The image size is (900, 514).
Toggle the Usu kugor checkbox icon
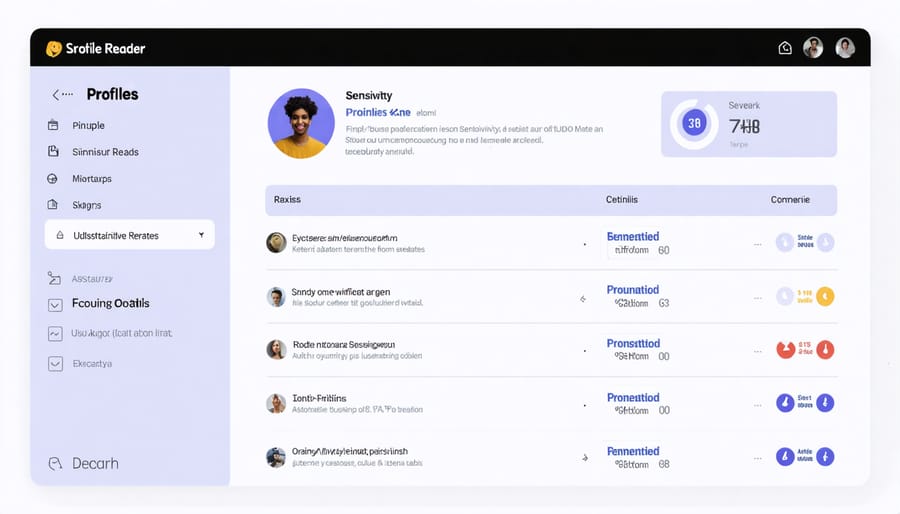point(55,333)
